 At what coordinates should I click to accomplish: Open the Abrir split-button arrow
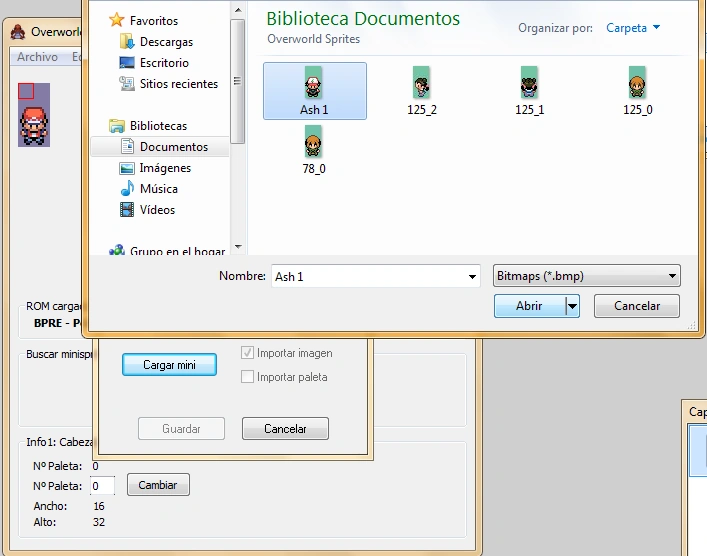click(572, 306)
